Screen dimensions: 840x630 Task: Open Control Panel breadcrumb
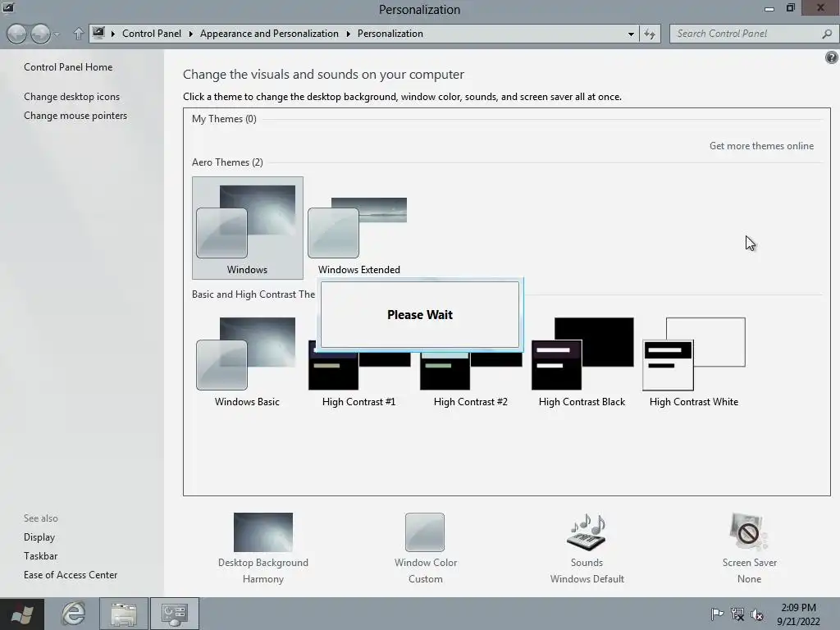[152, 33]
